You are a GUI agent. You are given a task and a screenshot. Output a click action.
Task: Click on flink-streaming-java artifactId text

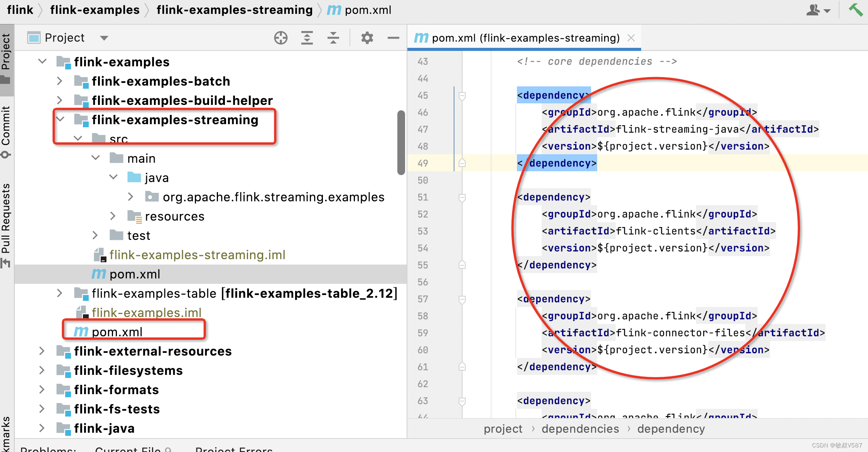pyautogui.click(x=677, y=129)
